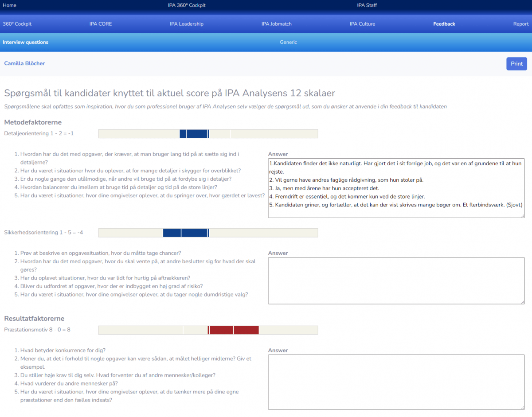Select the IPA CORE tab

tap(101, 24)
